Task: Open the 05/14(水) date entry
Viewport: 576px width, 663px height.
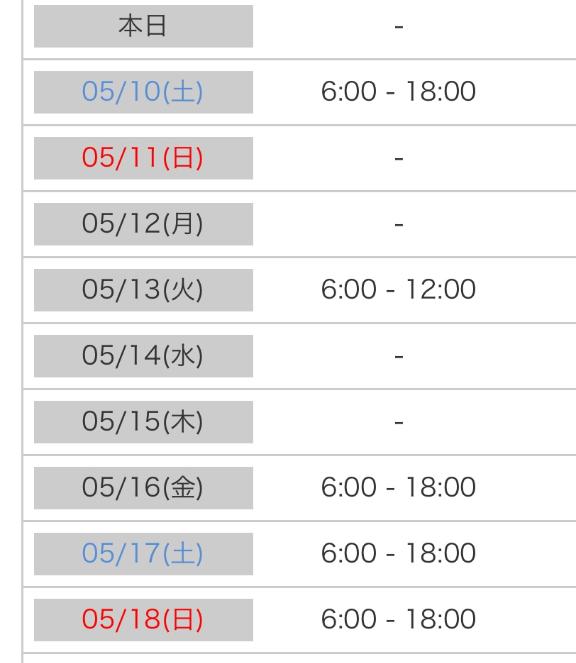Action: coord(143,356)
